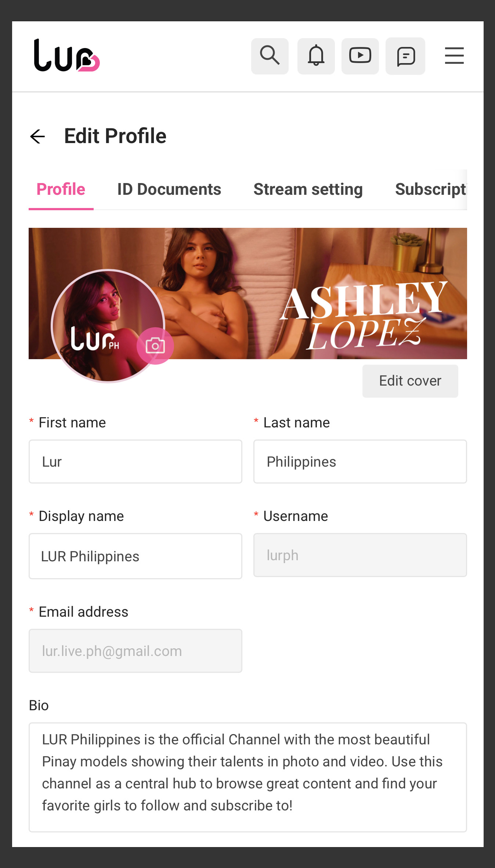Click inside the Bio text area

[248, 777]
